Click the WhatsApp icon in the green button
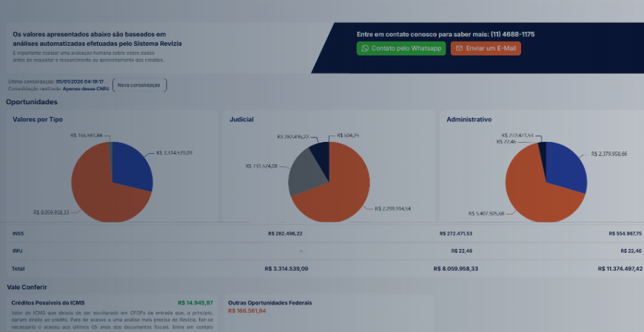This screenshot has width=644, height=332. click(x=365, y=48)
